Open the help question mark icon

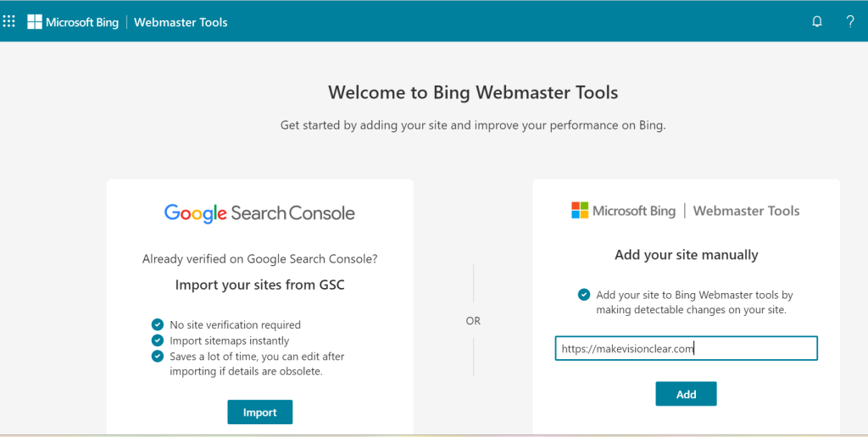850,22
